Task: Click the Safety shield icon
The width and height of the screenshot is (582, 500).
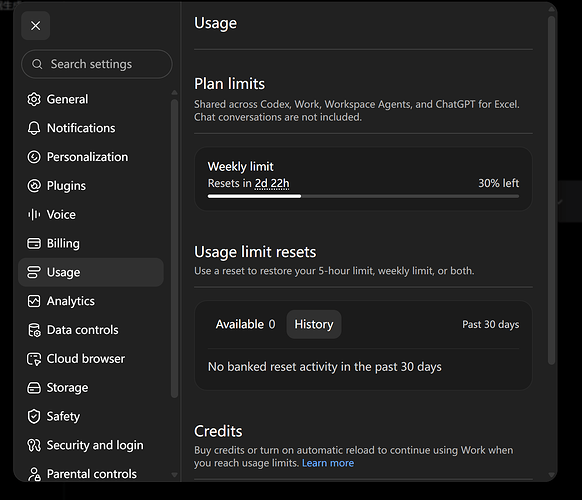Action: [x=34, y=416]
